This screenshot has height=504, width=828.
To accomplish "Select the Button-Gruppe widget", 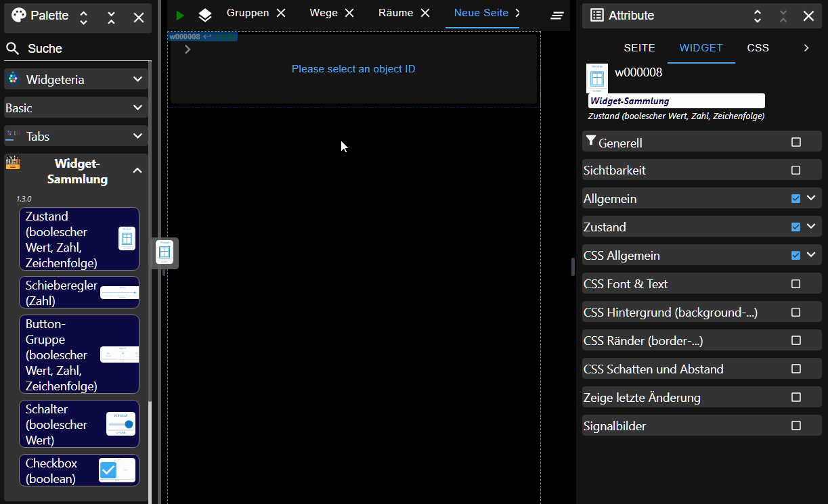I will click(79, 354).
